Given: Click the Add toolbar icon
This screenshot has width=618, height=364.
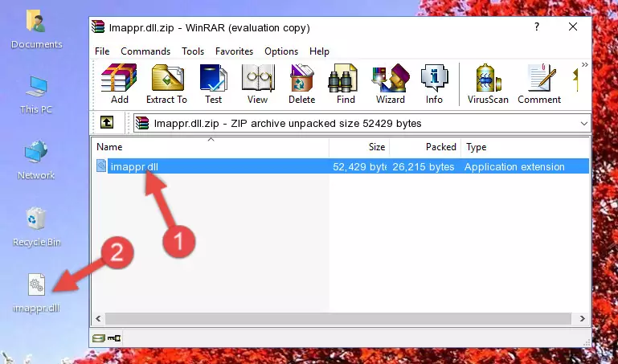Looking at the screenshot, I should pos(119,84).
